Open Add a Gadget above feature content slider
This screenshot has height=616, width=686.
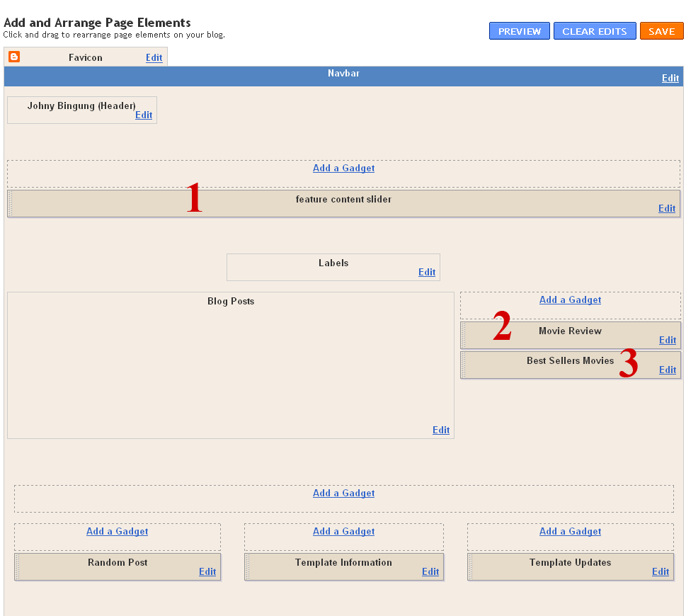[x=343, y=169]
